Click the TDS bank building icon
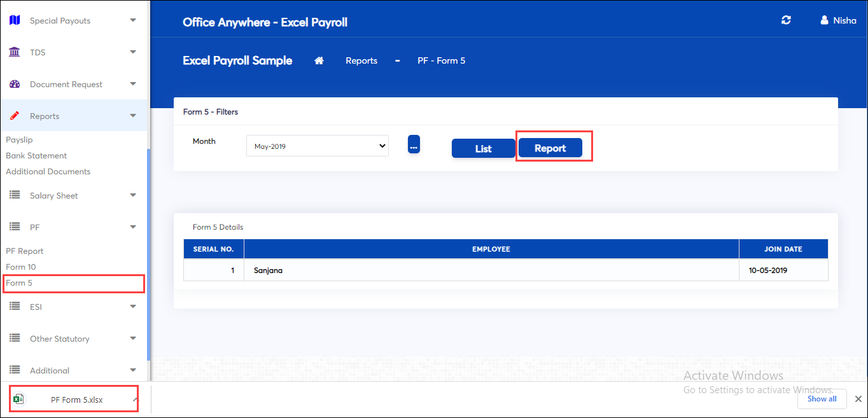Viewport: 868px width, 418px height. point(15,52)
